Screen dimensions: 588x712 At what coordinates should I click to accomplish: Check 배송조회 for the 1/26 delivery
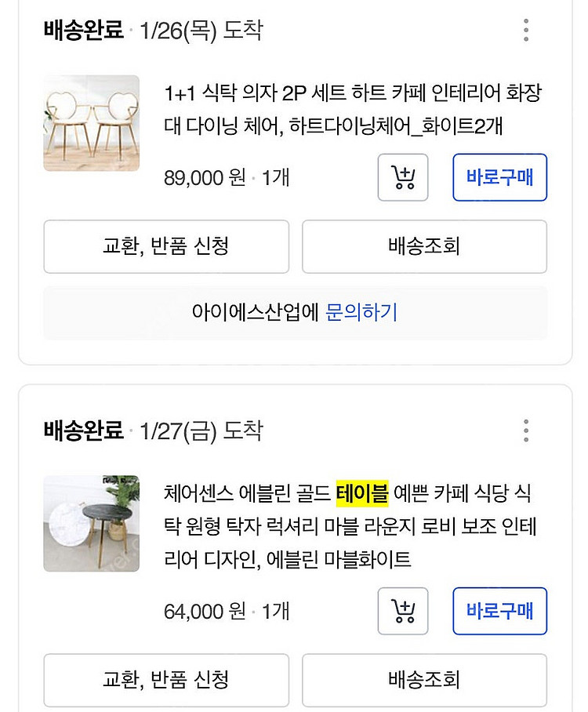click(424, 246)
